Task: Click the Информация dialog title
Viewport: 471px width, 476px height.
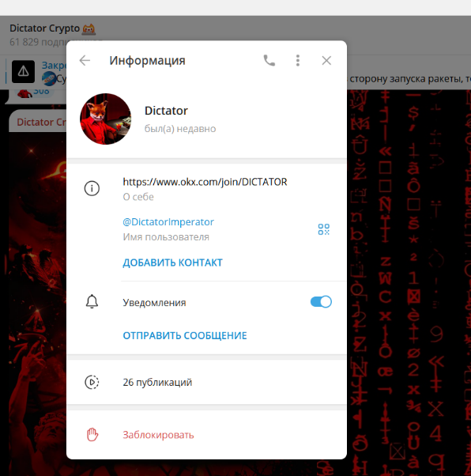Action: point(147,61)
